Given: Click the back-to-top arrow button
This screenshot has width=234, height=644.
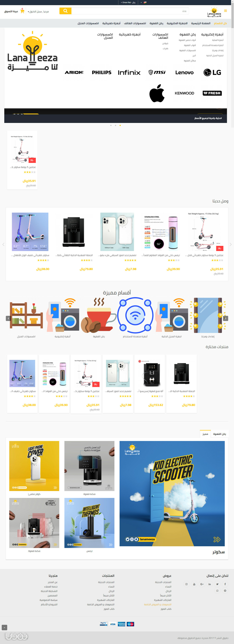Looking at the screenshot, I should [4, 628].
